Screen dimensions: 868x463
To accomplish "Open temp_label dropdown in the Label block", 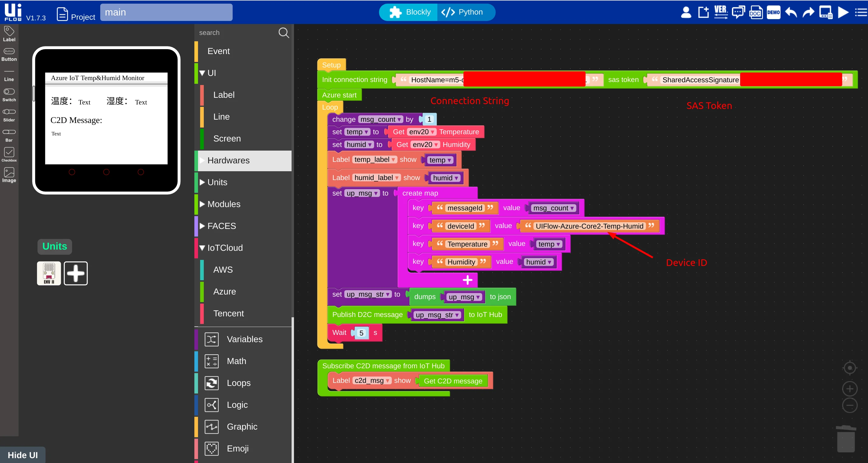I will pos(375,159).
